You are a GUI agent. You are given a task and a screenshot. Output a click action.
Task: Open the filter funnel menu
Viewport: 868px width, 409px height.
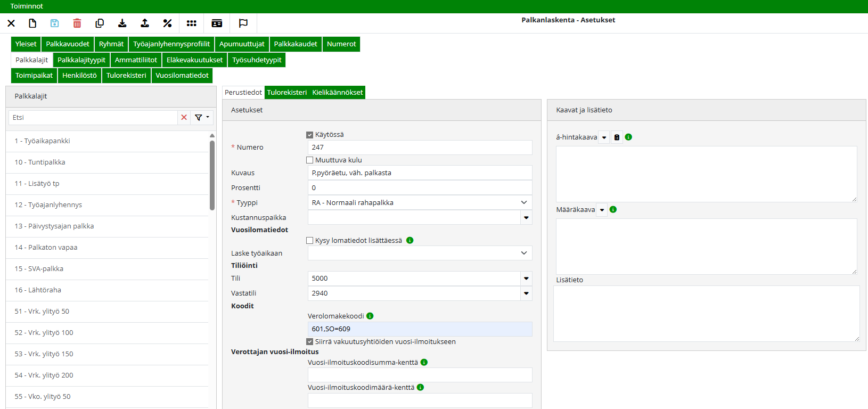[202, 117]
